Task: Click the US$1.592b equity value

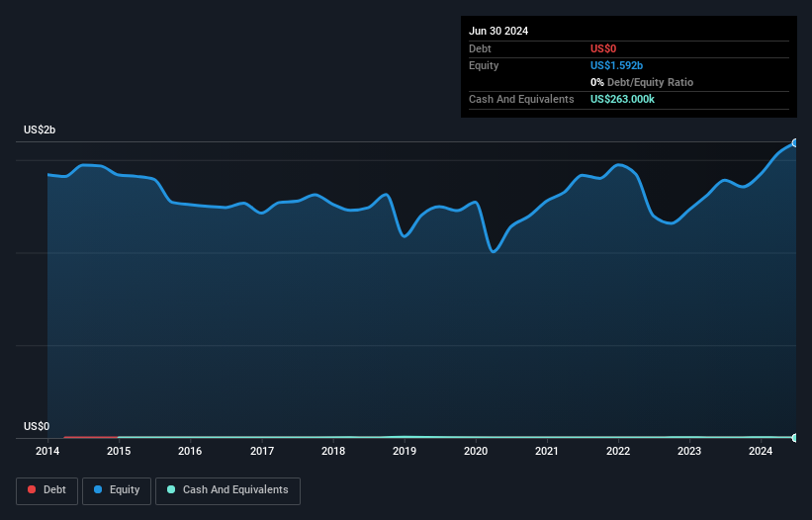Action: [x=616, y=65]
